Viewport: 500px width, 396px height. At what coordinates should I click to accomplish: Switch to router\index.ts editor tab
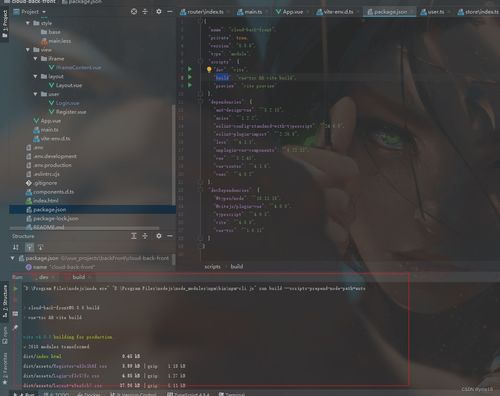click(x=204, y=12)
